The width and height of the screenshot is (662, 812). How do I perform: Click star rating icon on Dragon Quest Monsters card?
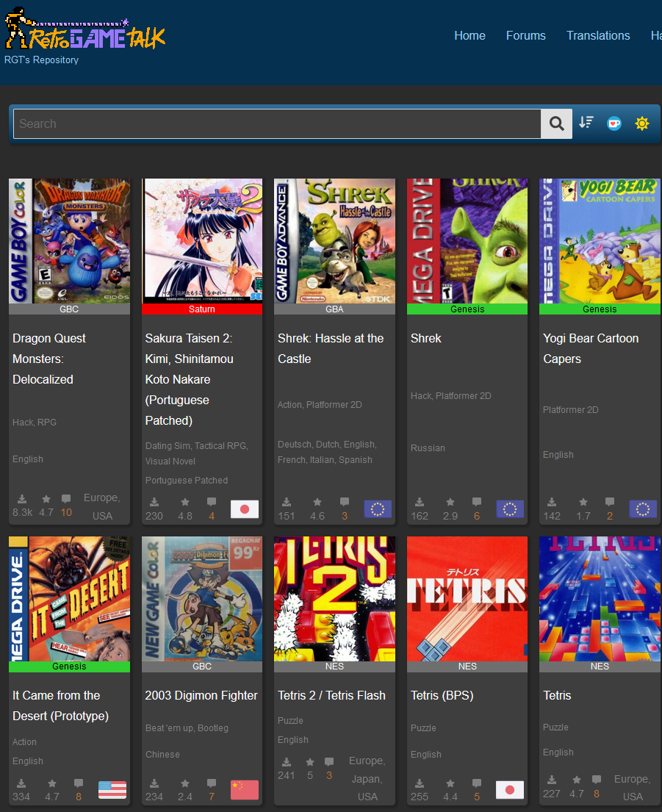coord(46,499)
